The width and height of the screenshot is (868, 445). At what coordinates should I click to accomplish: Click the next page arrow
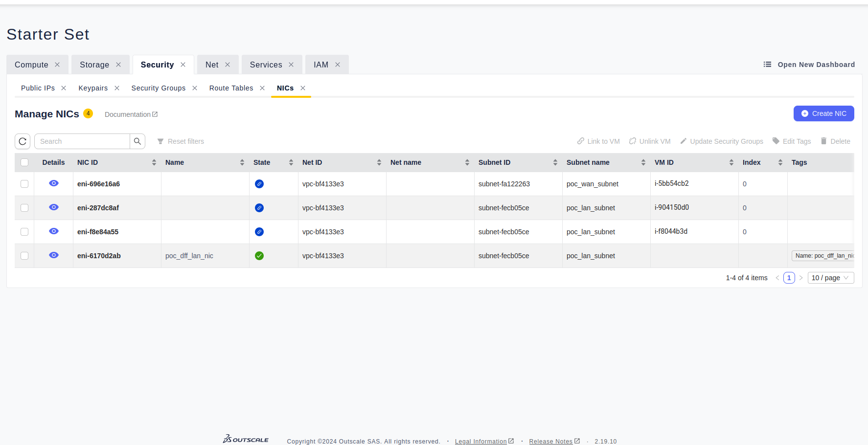801,278
